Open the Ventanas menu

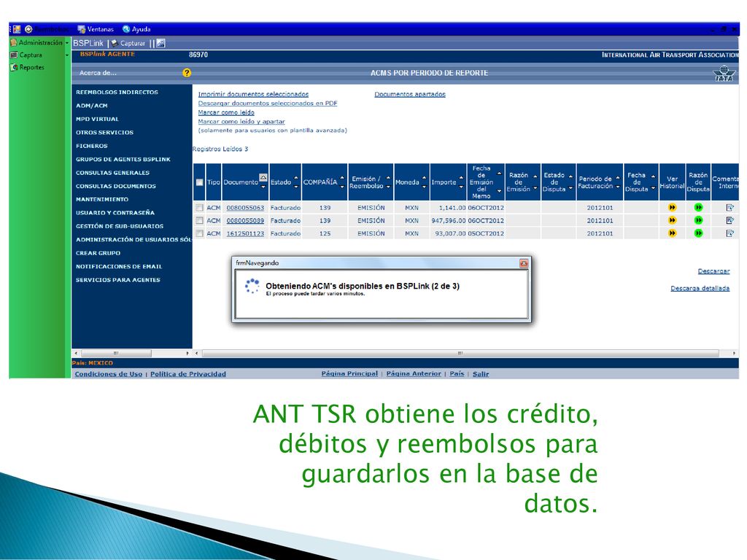tap(96, 29)
